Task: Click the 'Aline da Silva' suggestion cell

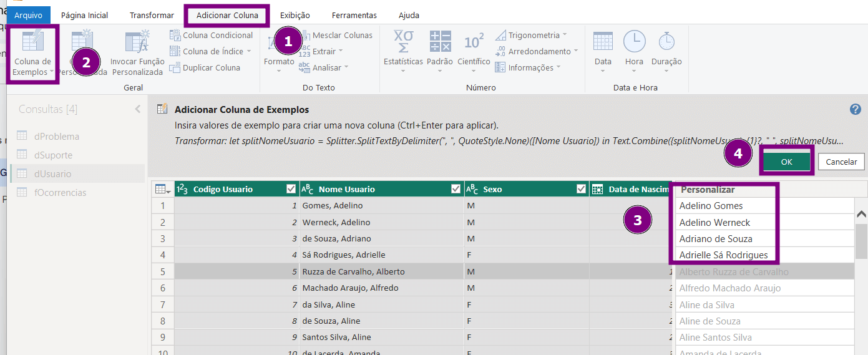Action: coord(764,304)
